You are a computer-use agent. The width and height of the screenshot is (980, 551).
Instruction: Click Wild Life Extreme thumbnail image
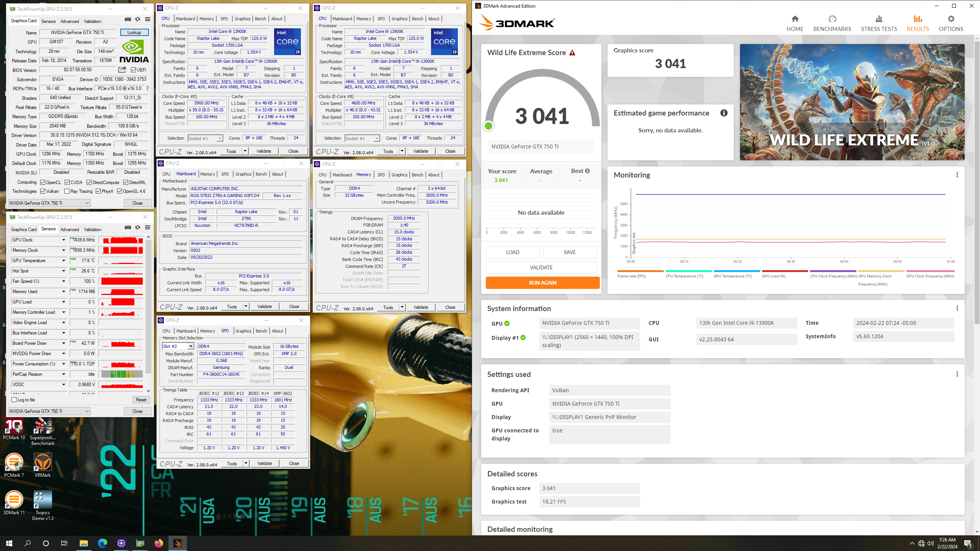(x=852, y=102)
